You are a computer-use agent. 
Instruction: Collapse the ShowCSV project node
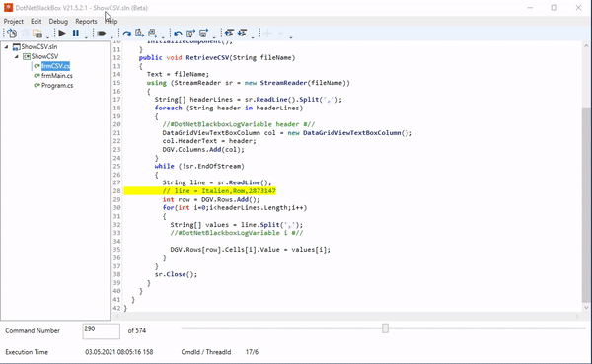pos(16,56)
